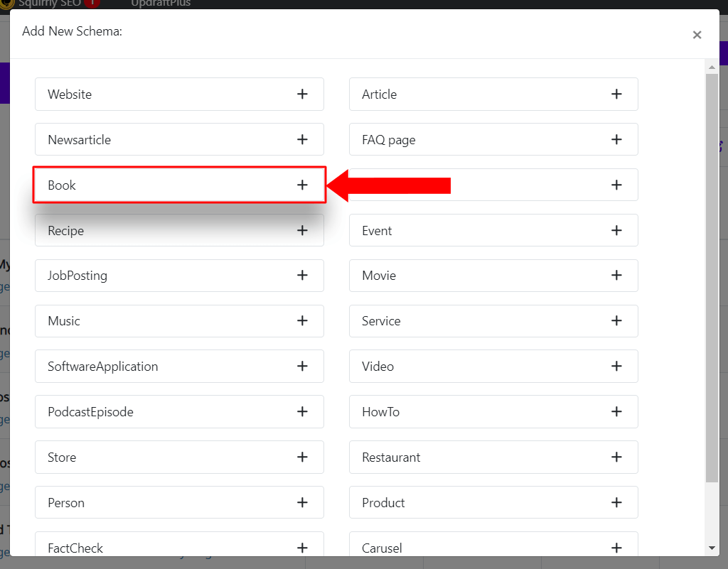
Task: Choose the Event schema type
Action: click(493, 230)
